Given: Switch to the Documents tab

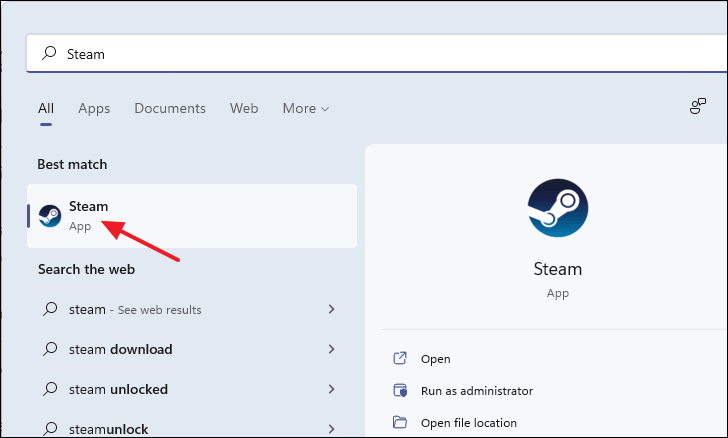Looking at the screenshot, I should (170, 108).
